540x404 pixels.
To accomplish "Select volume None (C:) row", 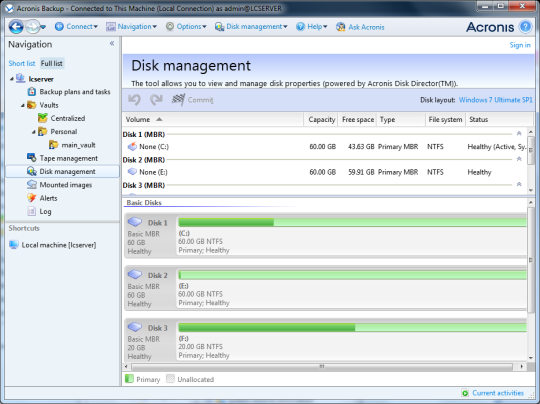I will pos(325,147).
